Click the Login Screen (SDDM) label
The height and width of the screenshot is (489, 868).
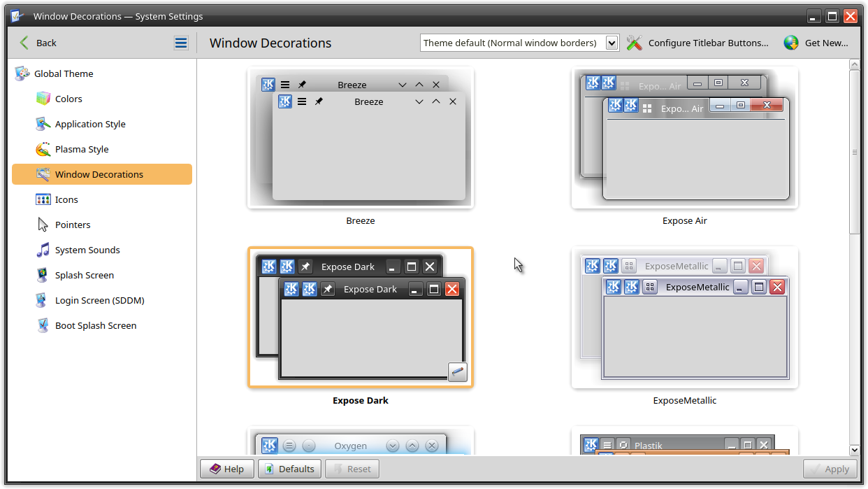point(100,300)
